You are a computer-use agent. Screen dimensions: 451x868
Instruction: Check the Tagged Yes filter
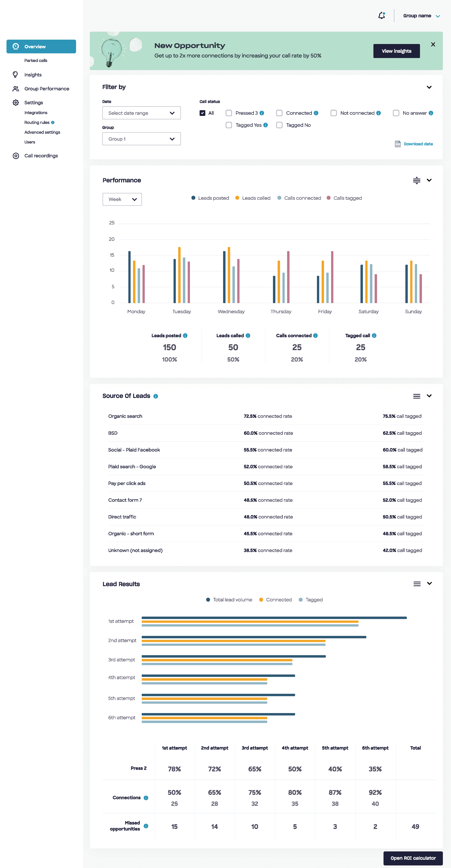click(x=229, y=125)
